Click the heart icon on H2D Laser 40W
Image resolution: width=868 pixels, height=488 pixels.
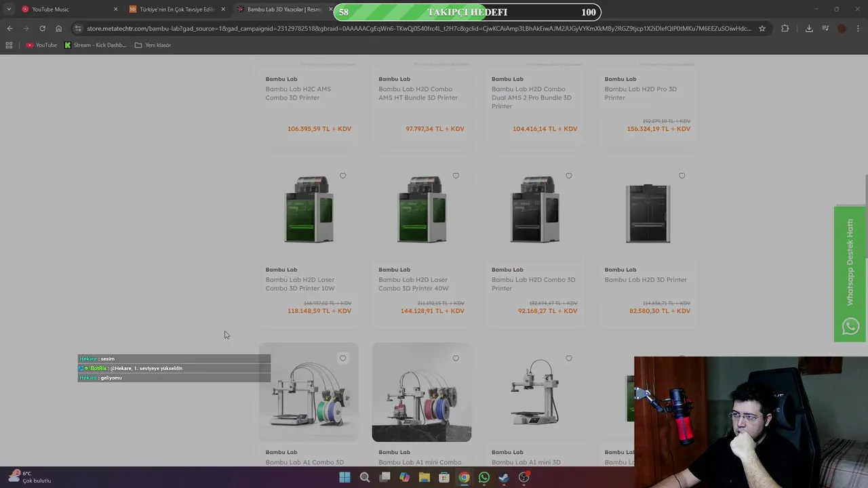pos(456,176)
